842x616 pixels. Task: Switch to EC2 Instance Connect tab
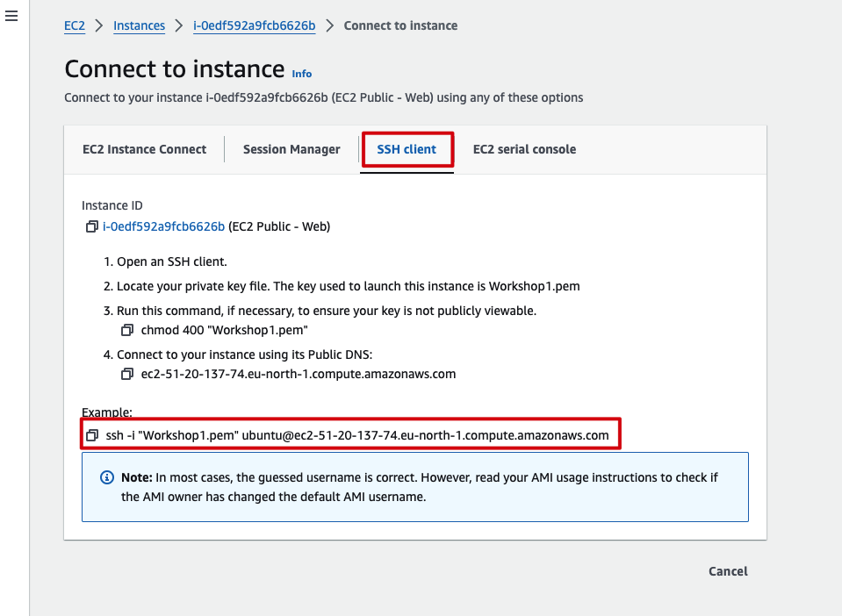click(x=144, y=149)
